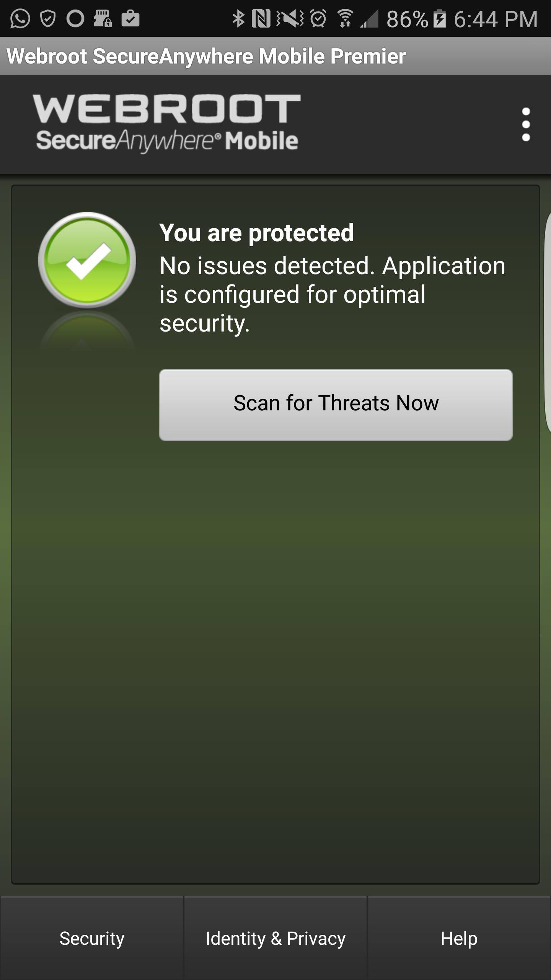Switch to the Security tab
Image resolution: width=551 pixels, height=980 pixels.
pos(92,938)
